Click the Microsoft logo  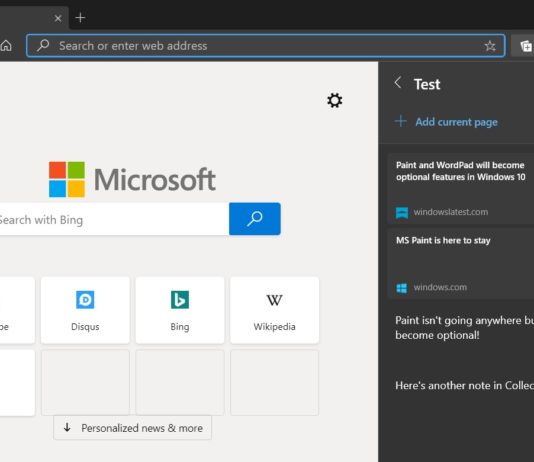coord(132,179)
